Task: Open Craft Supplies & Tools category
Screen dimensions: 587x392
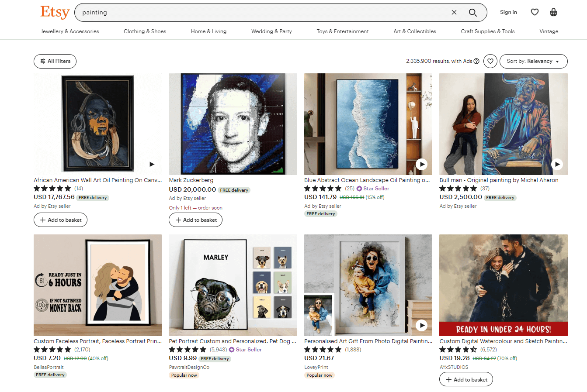Action: [488, 31]
